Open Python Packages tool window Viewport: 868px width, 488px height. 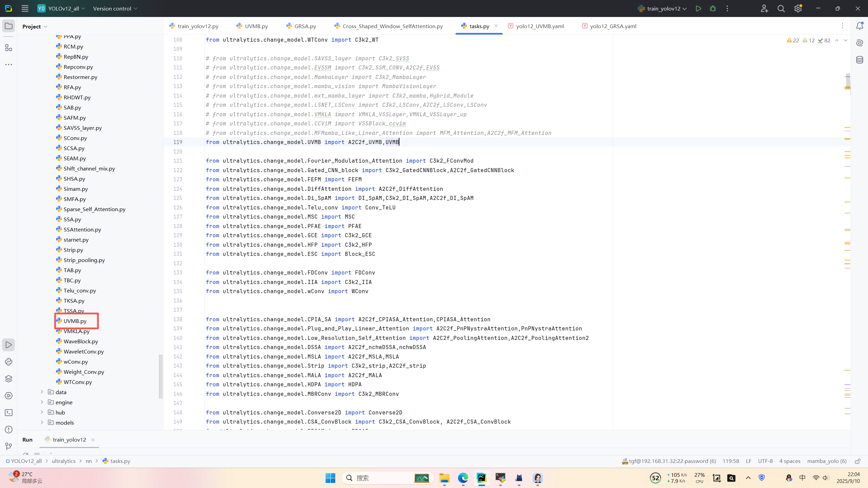[x=8, y=379]
